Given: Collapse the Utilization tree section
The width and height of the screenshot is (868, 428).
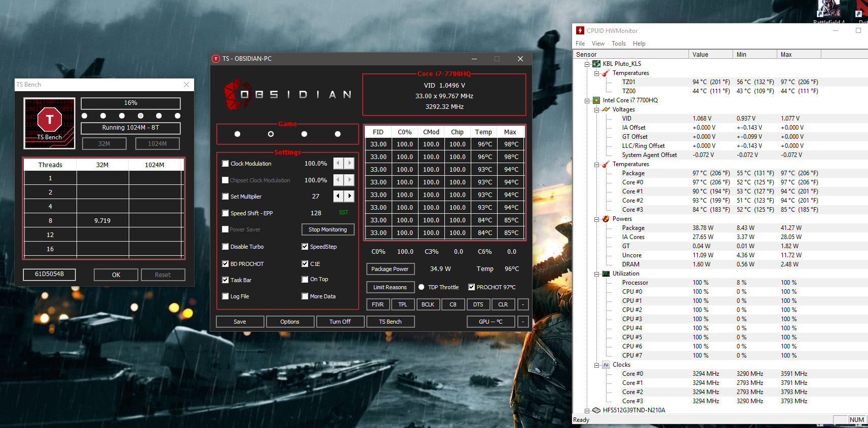Looking at the screenshot, I should tap(596, 274).
